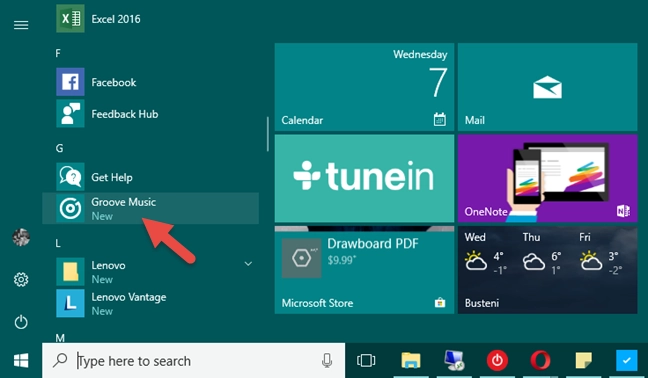Open the Mail tile
The image size is (648, 378).
(x=548, y=87)
